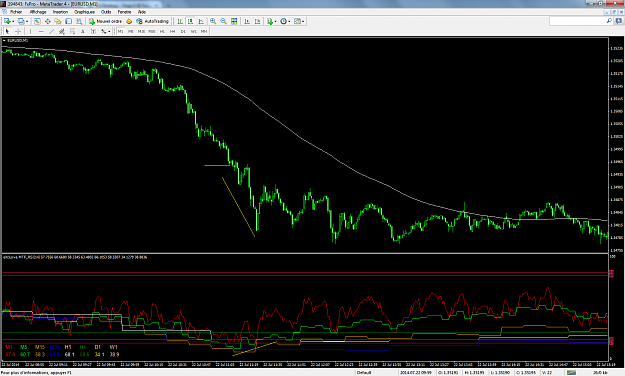
Task: Select the D1 timeframe button
Action: [x=183, y=31]
